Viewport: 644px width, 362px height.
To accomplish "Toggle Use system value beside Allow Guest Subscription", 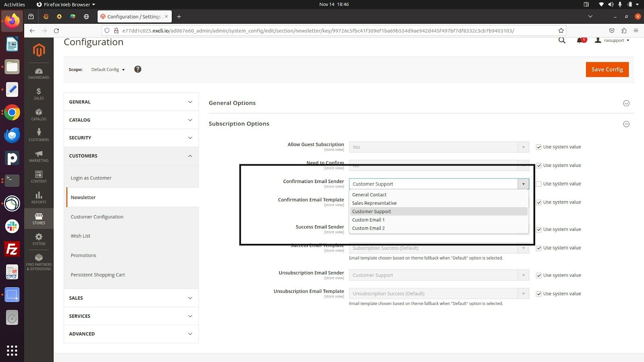I will click(539, 147).
